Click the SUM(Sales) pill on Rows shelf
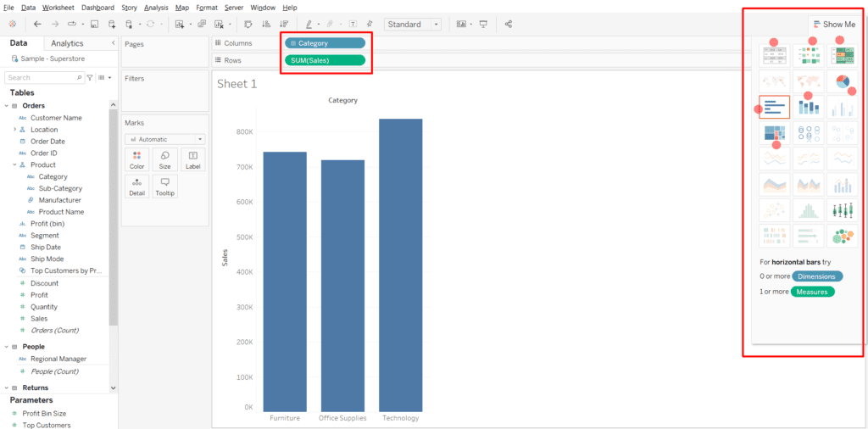868x429 pixels. coord(325,60)
